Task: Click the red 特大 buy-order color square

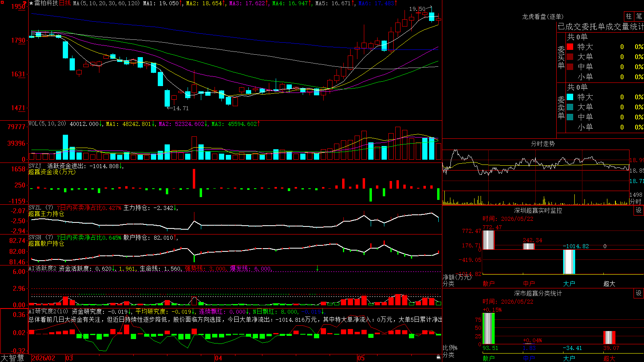Action: [x=570, y=47]
